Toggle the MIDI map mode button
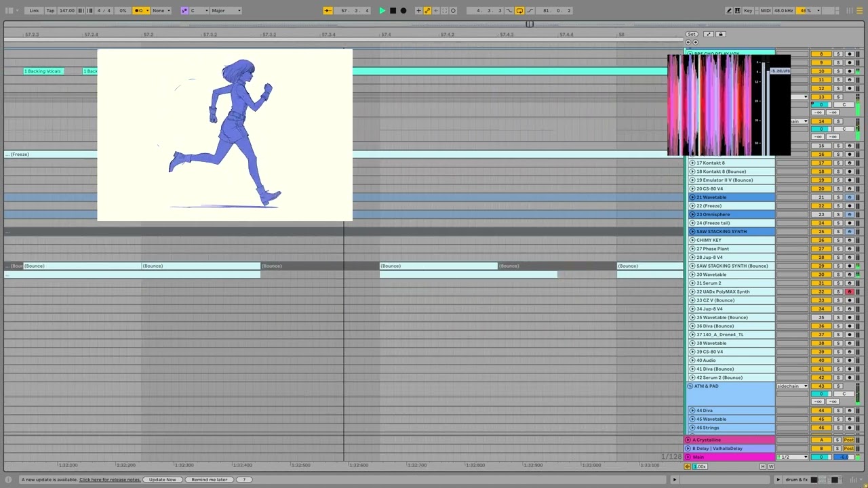868x488 pixels. click(x=766, y=10)
